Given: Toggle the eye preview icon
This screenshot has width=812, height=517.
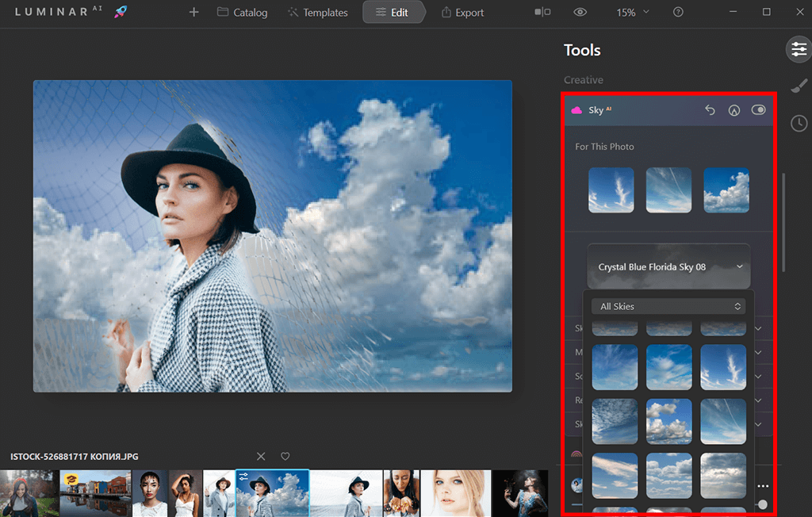Looking at the screenshot, I should 580,12.
